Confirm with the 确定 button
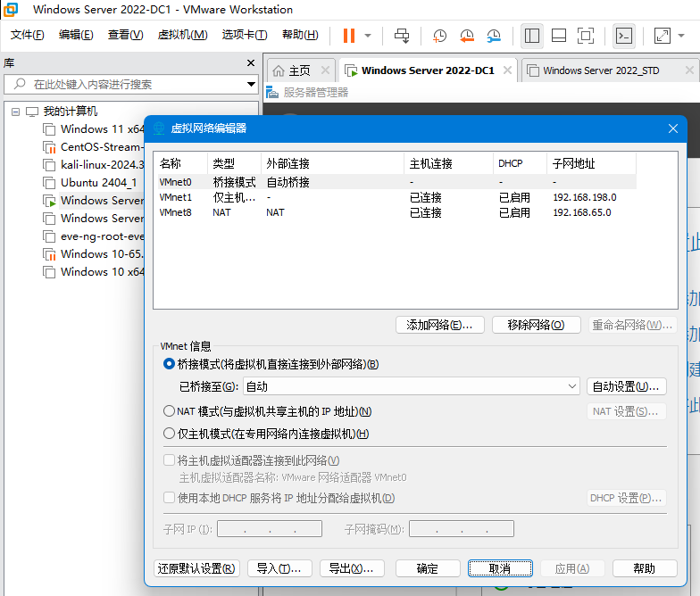This screenshot has height=596, width=700. pyautogui.click(x=428, y=568)
